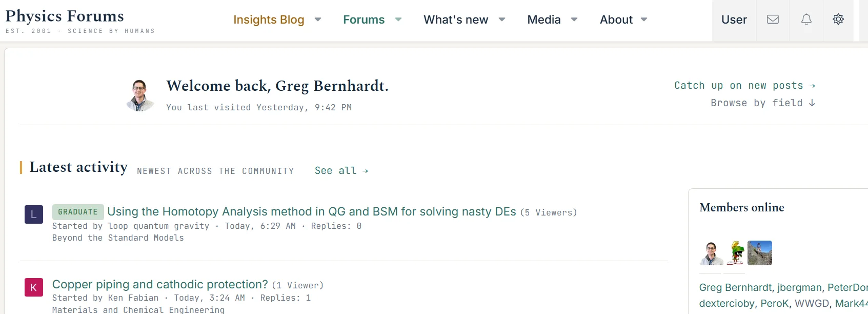This screenshot has width=868, height=314.
Task: Click the purple L avatar of loop quantum gravity
Action: coord(34,214)
